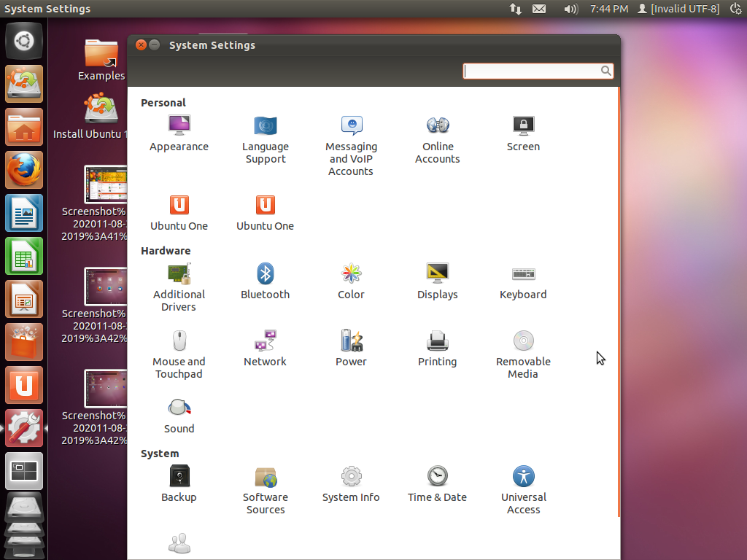
Task: Open Home Folder from the launcher
Action: (24, 127)
